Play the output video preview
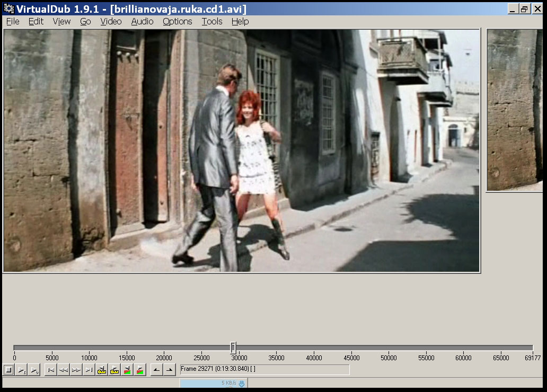This screenshot has width=547, height=392. (34, 370)
